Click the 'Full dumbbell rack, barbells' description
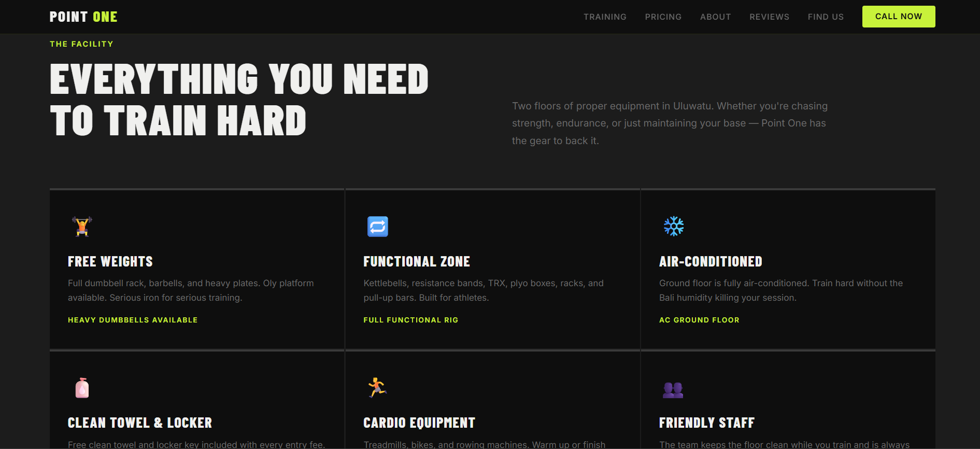Viewport: 980px width, 449px height. (191, 290)
